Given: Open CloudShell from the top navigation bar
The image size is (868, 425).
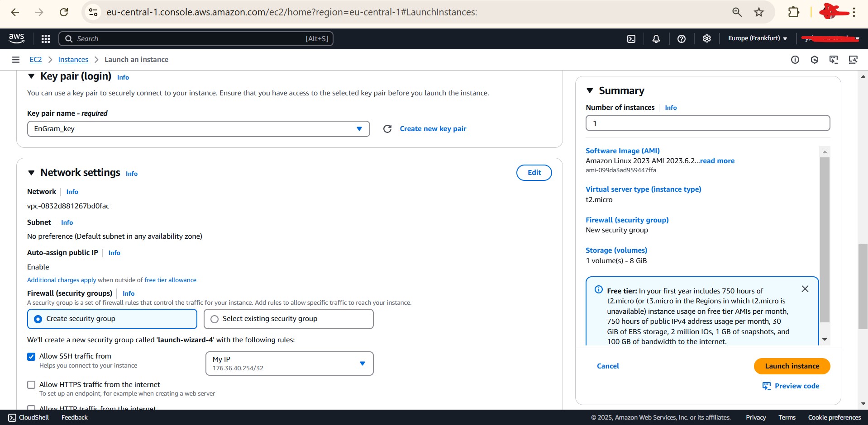Looking at the screenshot, I should 631,39.
